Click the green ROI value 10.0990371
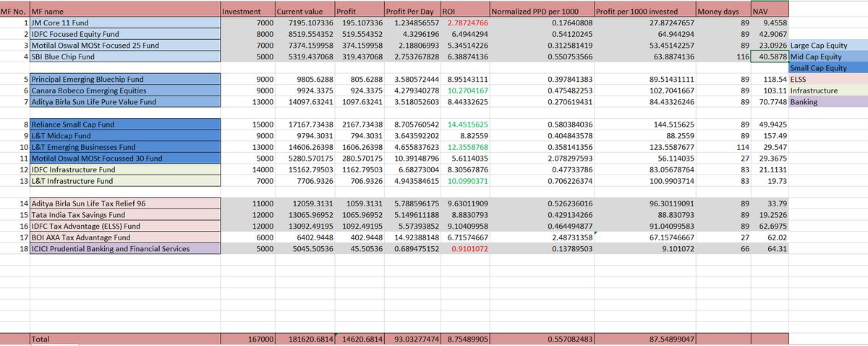This screenshot has width=868, height=346. 464,180
